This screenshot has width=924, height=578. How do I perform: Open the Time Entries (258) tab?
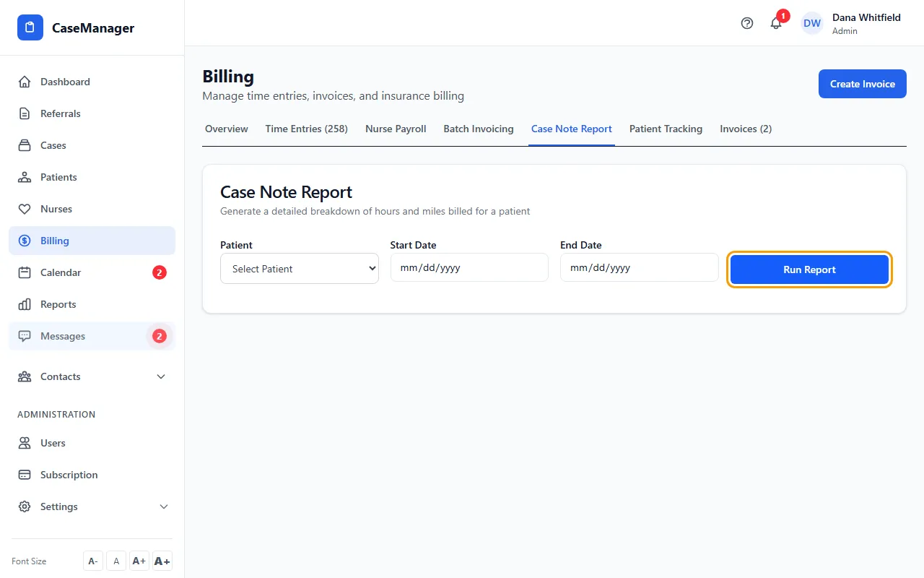point(307,129)
